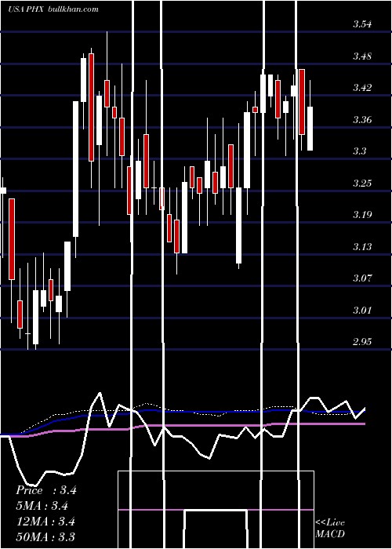Click the 3.25 price axis label
The height and width of the screenshot is (549, 392).
(x=362, y=183)
